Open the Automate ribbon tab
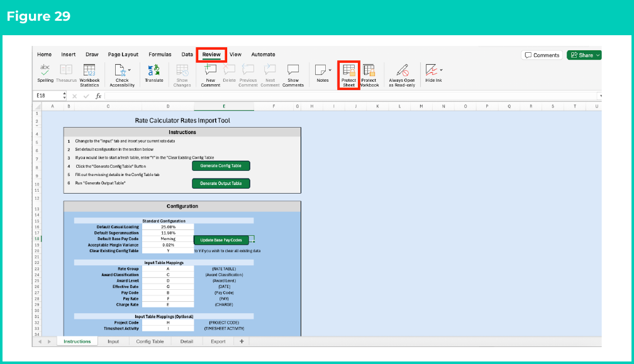The height and width of the screenshot is (364, 634). 263,55
